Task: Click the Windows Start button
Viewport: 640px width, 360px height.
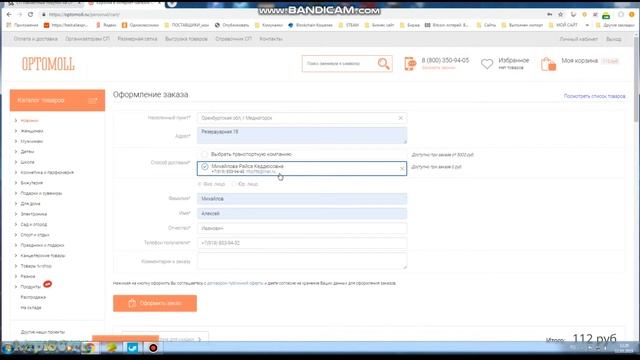Action: click(x=7, y=348)
